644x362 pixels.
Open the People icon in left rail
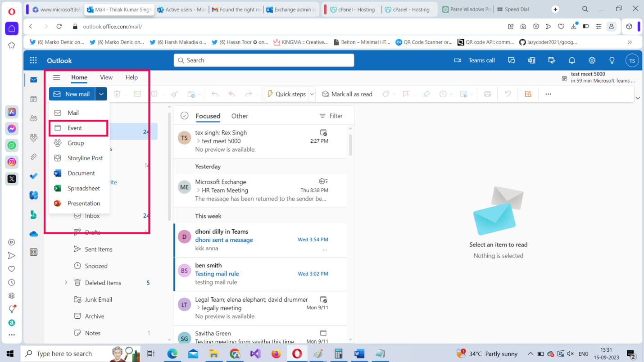pos(34,118)
